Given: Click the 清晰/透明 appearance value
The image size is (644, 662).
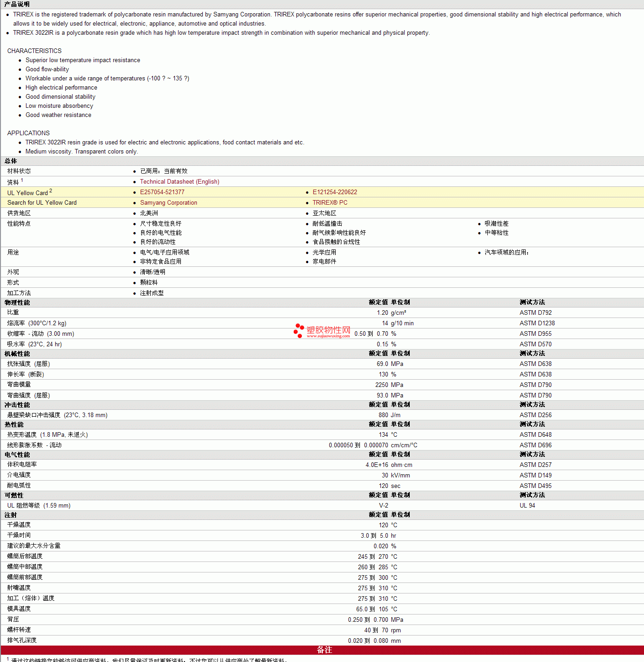Looking at the screenshot, I should coord(153,272).
